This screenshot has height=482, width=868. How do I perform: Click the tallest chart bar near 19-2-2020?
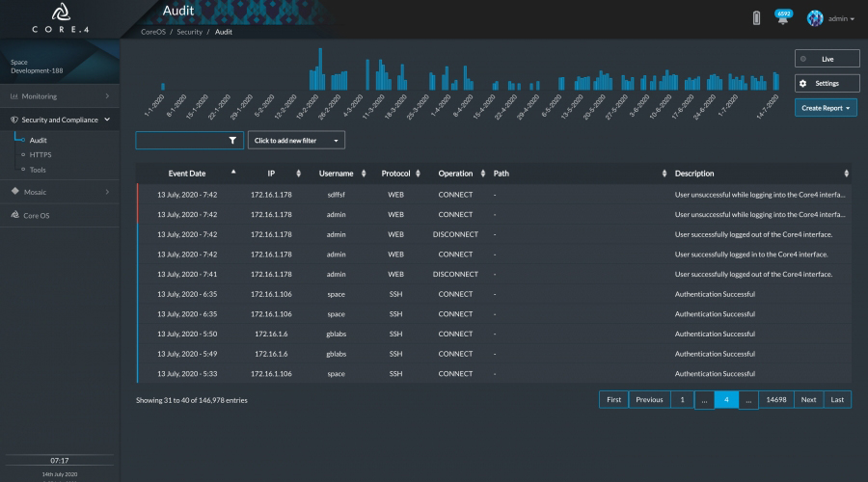click(320, 69)
